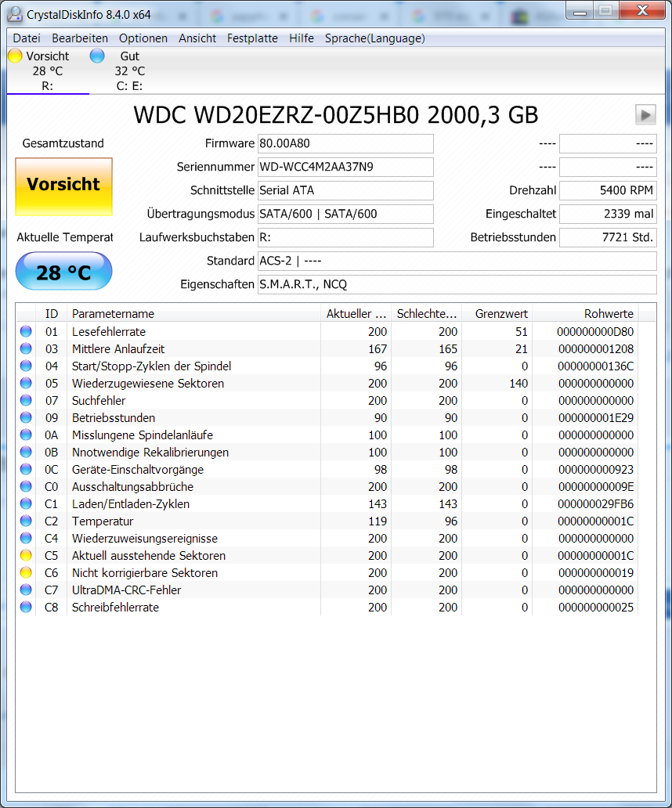Click status dot for Schreibfehlerrate
Viewport: 672px width, 808px height.
coord(26,607)
